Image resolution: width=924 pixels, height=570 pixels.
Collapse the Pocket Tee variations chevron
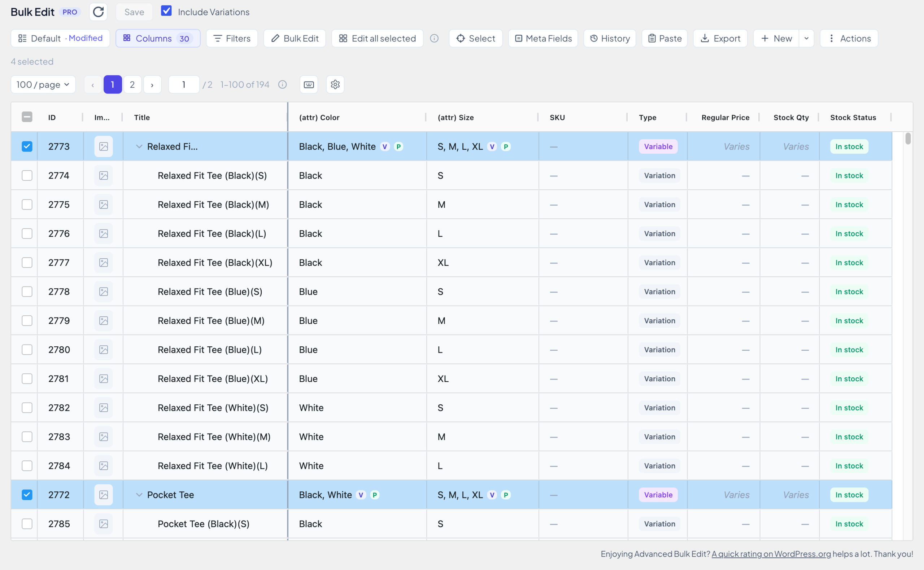[139, 495]
